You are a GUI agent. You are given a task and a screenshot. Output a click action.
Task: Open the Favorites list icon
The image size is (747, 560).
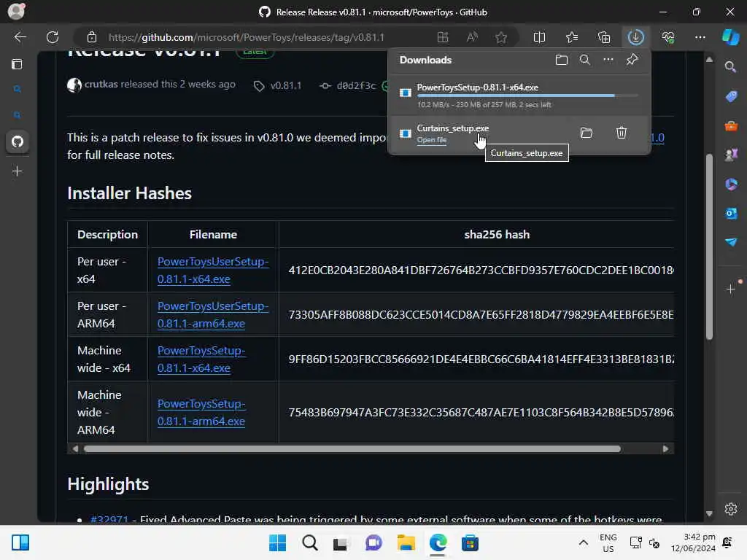(572, 37)
